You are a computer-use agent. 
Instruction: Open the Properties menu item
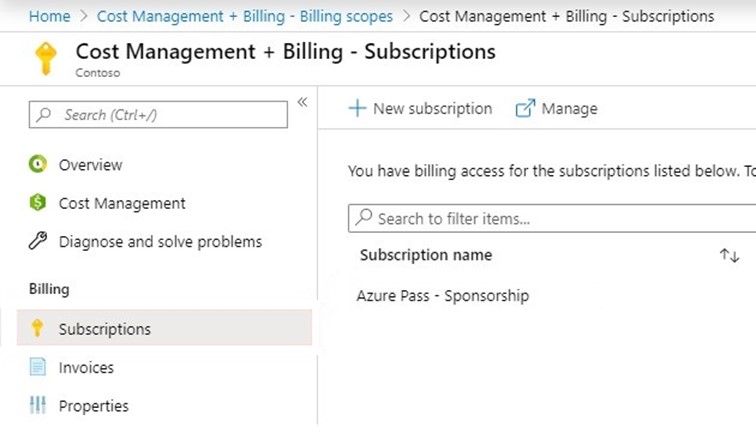(94, 406)
